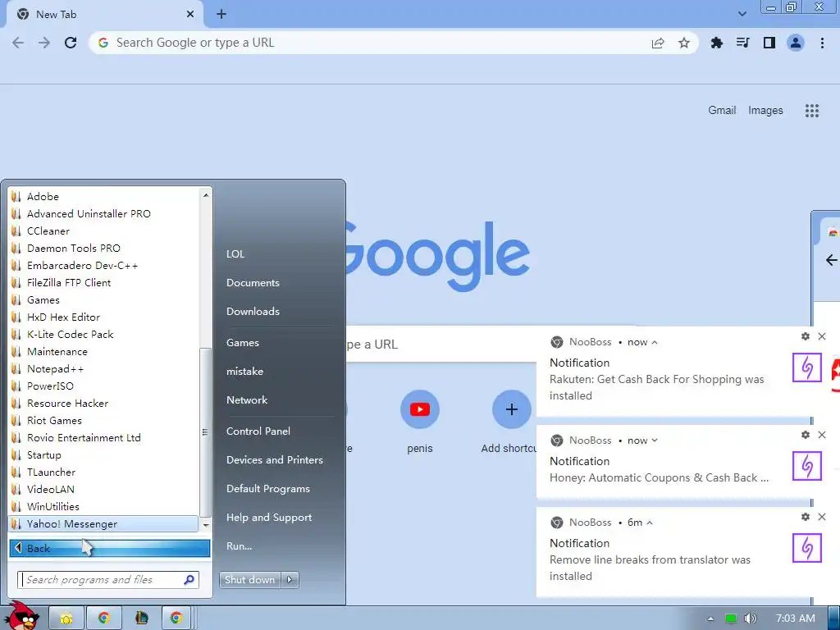Bookmark this tab with the star icon
Viewport: 840px width, 630px height.
click(x=684, y=43)
